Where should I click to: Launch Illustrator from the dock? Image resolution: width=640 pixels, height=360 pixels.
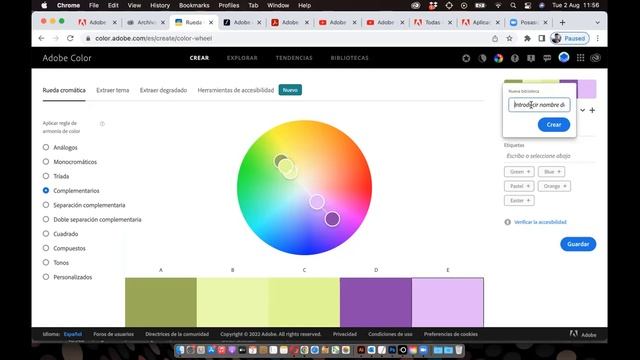tap(361, 350)
